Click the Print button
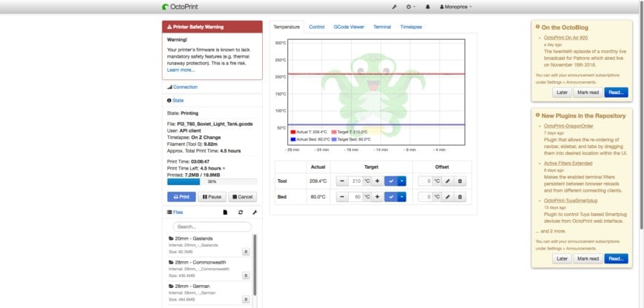The width and height of the screenshot is (644, 308). pos(181,197)
